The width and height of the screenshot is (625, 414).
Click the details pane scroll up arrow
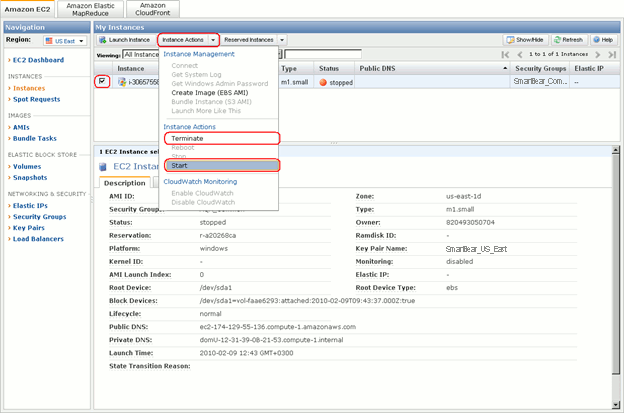[615, 150]
